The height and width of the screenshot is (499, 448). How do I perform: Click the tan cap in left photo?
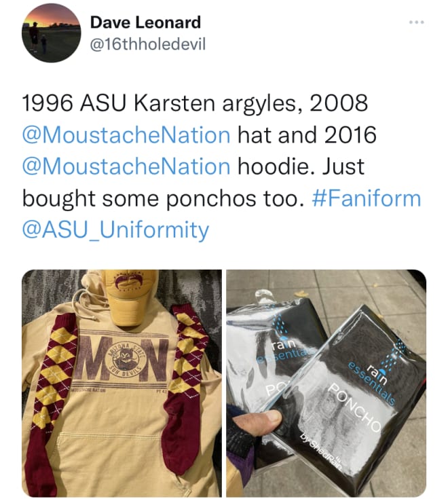(132, 297)
